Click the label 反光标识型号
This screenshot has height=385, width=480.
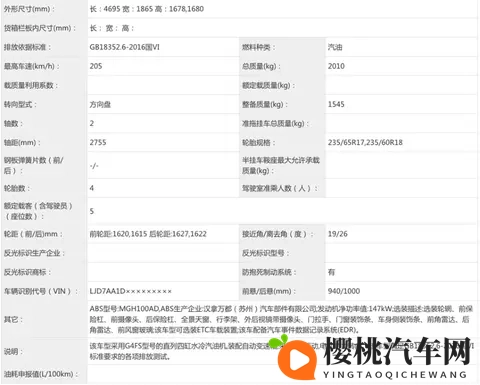click(265, 253)
